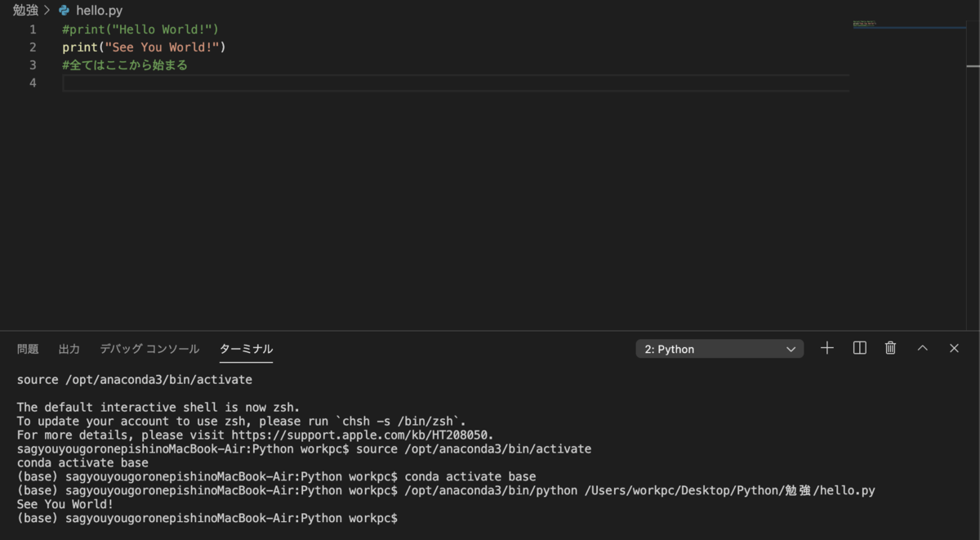Place cursor on empty line 4
This screenshot has height=540, width=980.
455,83
